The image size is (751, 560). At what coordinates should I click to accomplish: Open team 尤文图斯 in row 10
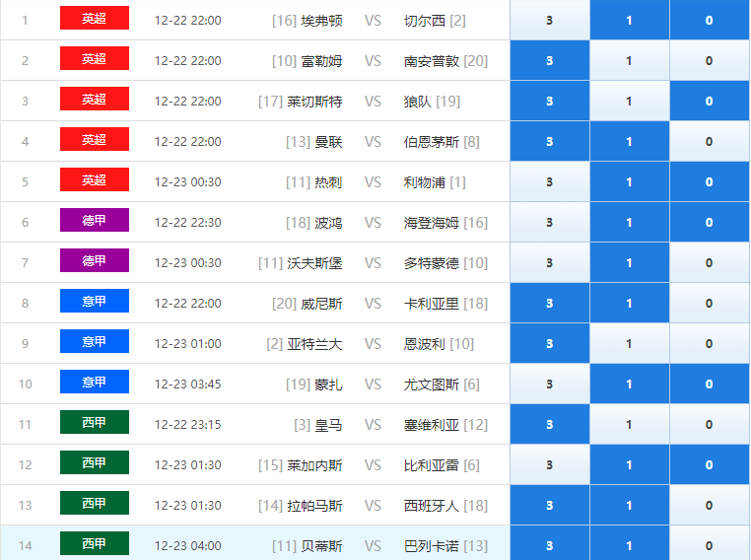[432, 385]
